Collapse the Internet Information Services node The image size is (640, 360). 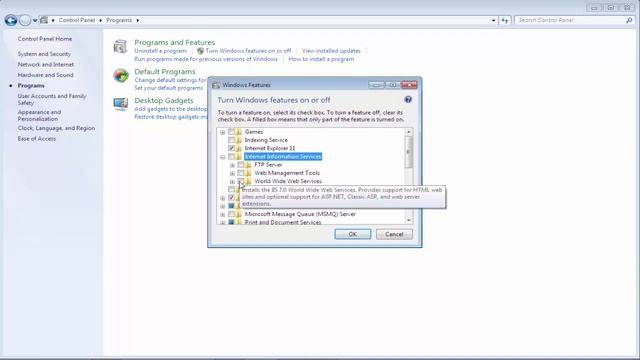[222, 157]
